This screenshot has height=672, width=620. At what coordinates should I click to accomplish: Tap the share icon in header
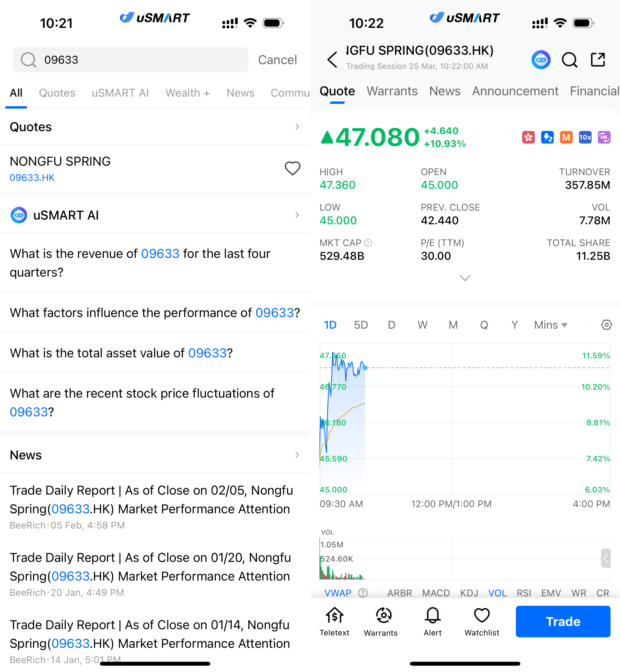point(598,60)
